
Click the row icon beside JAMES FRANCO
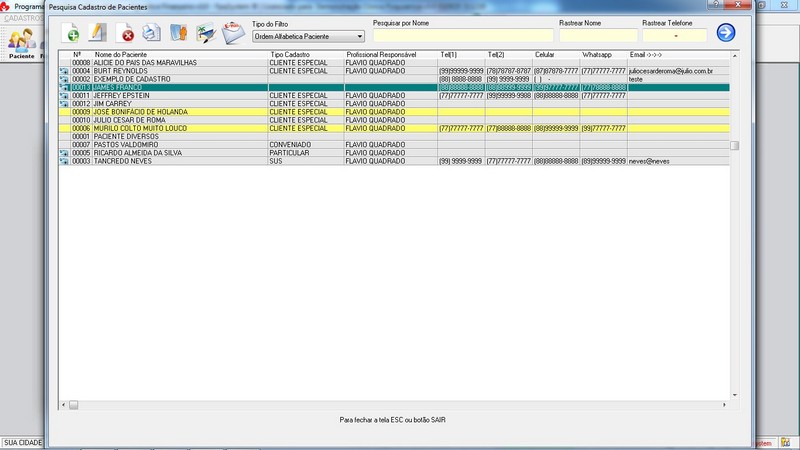pyautogui.click(x=64, y=87)
